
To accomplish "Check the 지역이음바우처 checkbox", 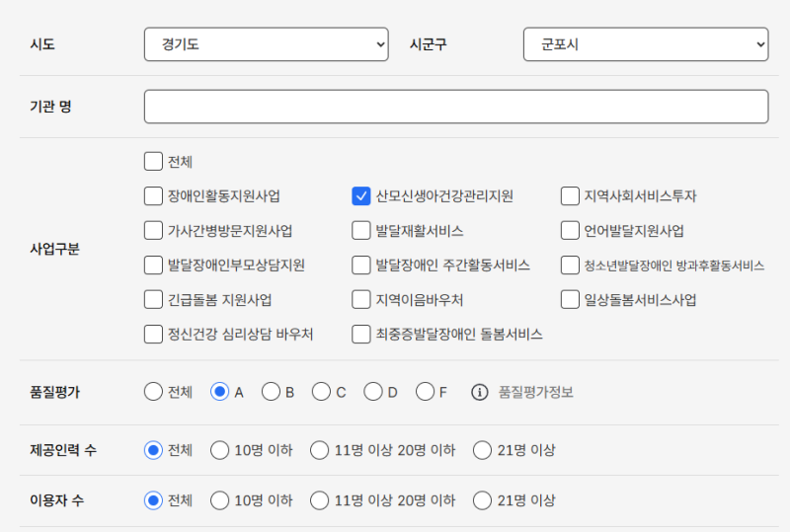I will [361, 299].
